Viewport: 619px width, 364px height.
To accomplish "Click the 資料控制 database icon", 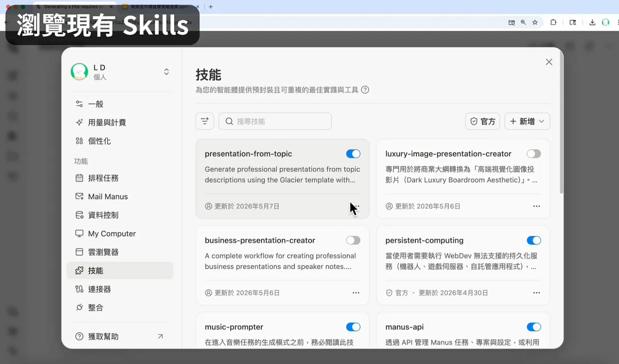I will coord(79,215).
